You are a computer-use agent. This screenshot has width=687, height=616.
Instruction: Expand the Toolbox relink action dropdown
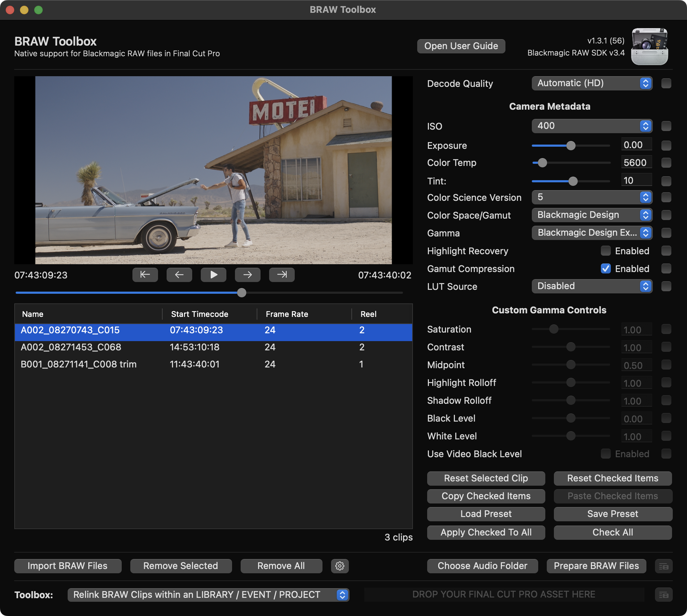point(208,595)
